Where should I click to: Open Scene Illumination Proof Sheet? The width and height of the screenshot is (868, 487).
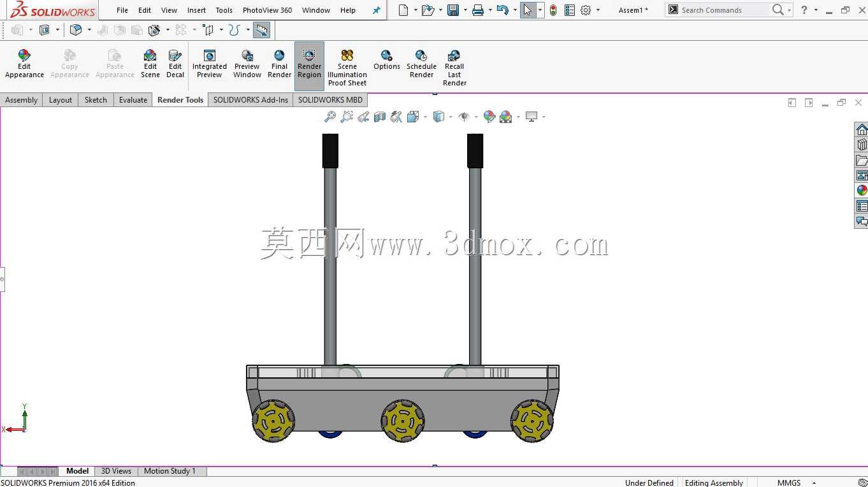click(347, 68)
